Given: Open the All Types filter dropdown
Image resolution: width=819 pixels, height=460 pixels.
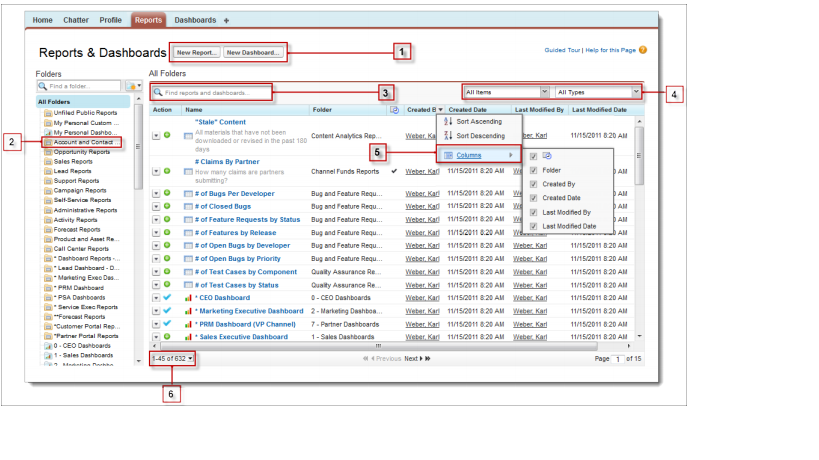Looking at the screenshot, I should tap(598, 92).
